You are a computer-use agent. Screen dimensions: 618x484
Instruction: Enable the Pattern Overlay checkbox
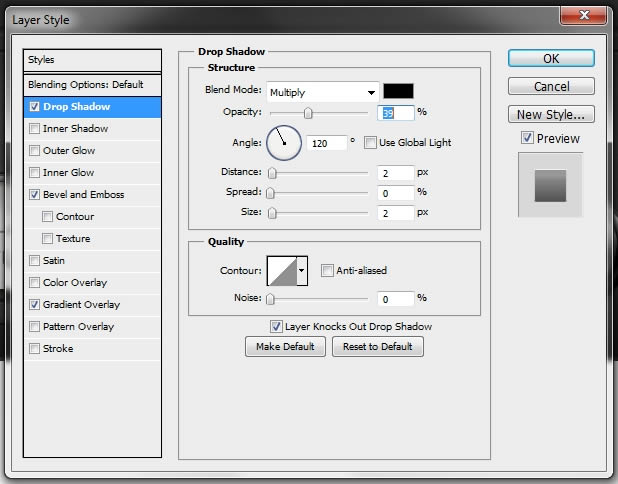34,326
